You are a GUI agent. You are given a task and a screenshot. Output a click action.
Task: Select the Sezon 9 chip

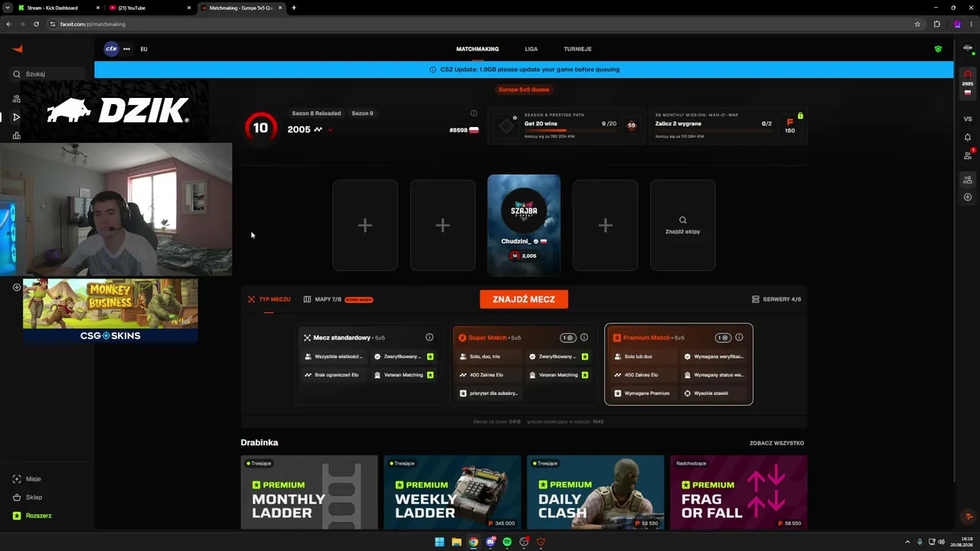[362, 113]
